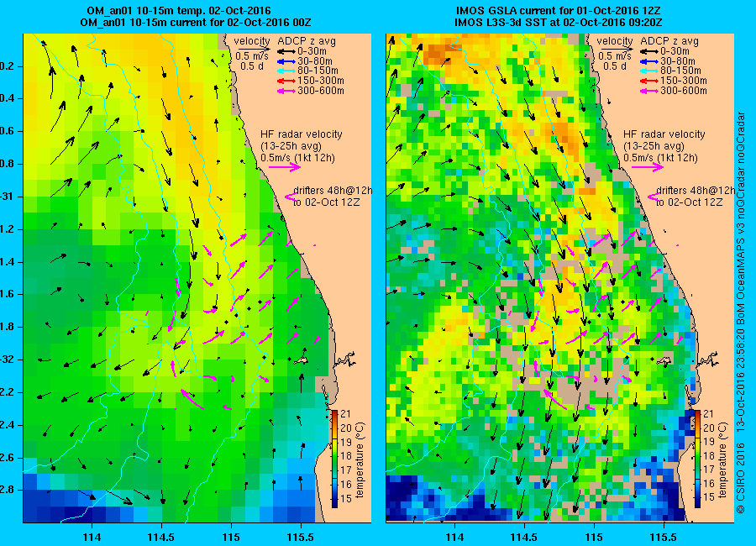
Task: Click the "0.5 d" label in the IMOS panel
Action: [x=615, y=66]
